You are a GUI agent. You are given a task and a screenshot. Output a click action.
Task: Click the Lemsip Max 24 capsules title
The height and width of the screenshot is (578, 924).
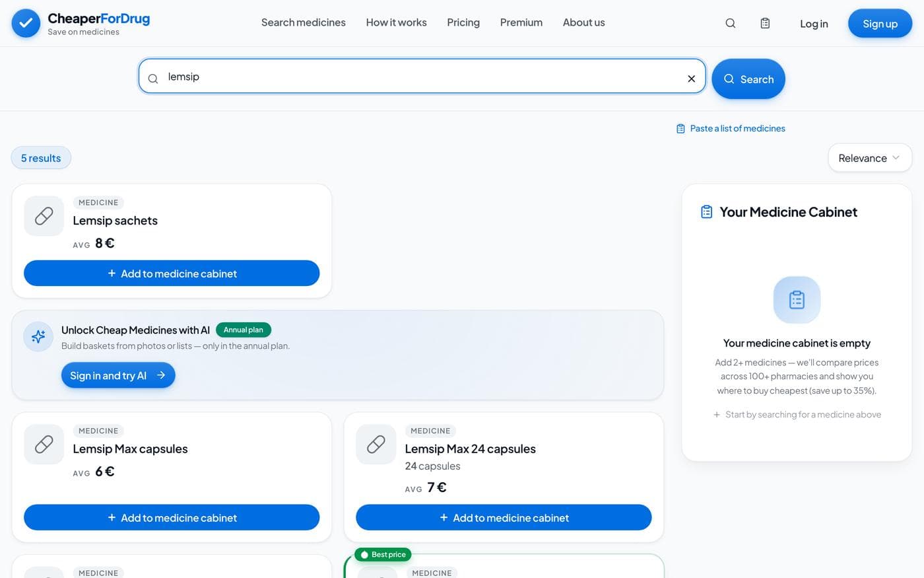471,449
